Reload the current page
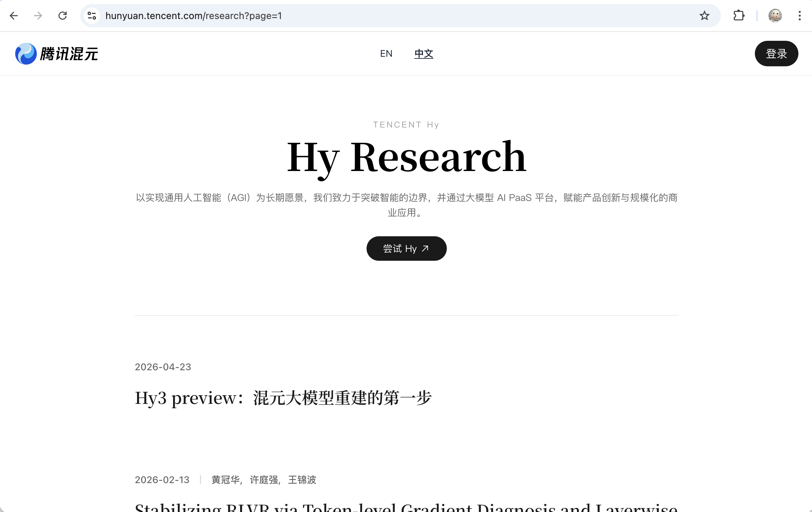Viewport: 812px width, 512px height. pyautogui.click(x=63, y=16)
